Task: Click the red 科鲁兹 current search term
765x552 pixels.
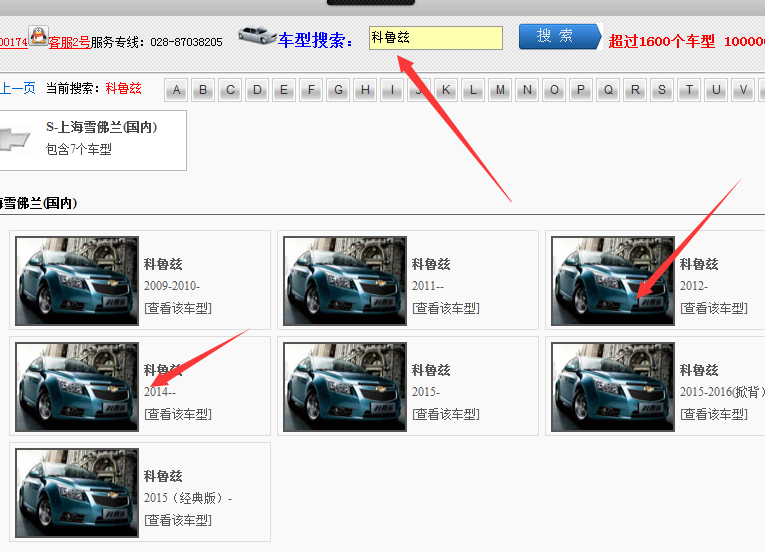Action: 123,88
